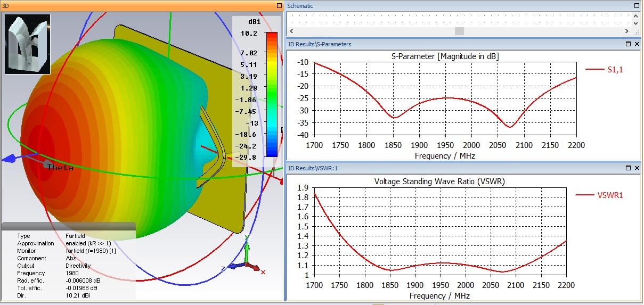The height and width of the screenshot is (305, 644).
Task: Click the dBi color scale bar
Action: 272,94
